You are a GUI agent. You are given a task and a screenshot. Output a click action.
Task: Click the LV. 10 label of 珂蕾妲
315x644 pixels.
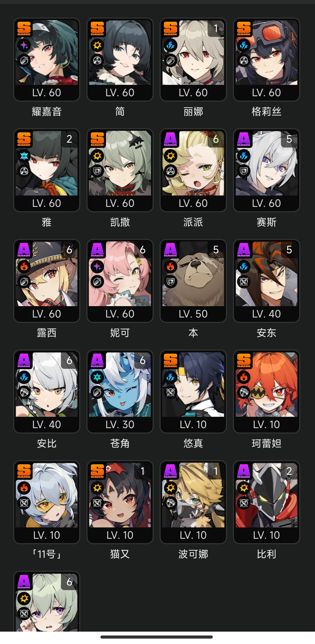266,425
